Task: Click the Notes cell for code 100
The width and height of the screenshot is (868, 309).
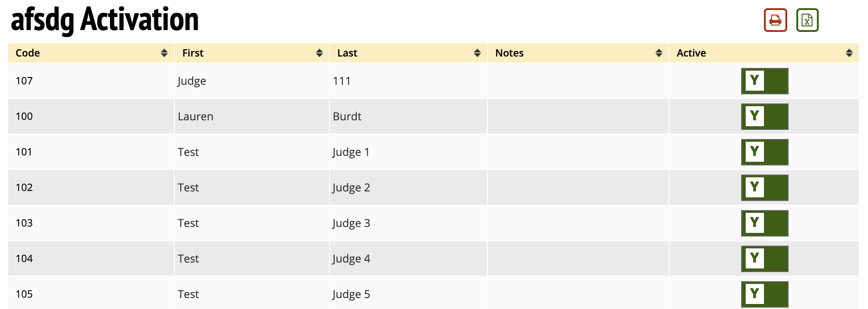Action: 578,117
